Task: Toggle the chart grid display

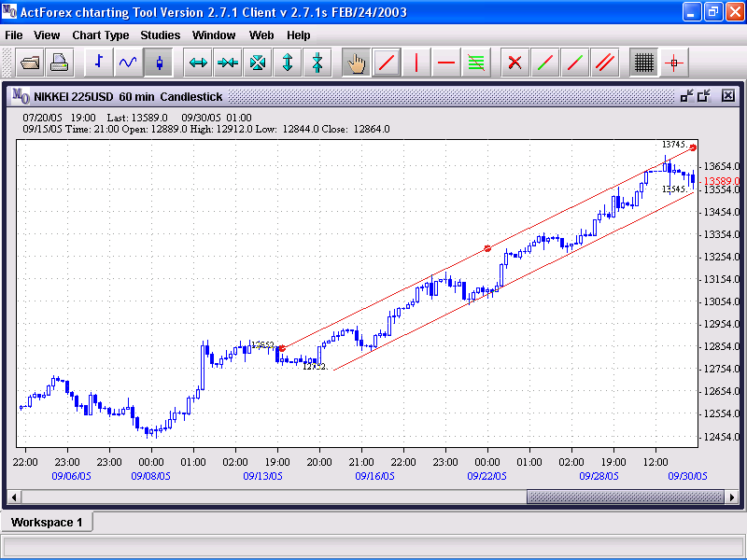Action: (x=643, y=63)
